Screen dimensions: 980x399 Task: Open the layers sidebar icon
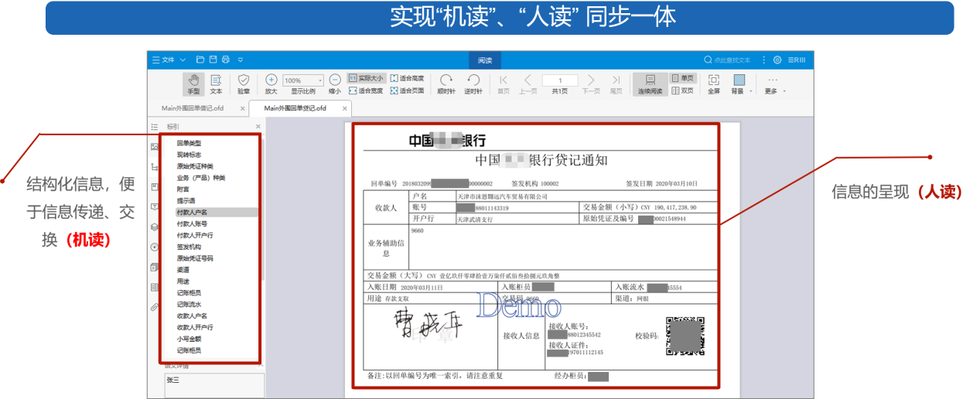click(155, 227)
